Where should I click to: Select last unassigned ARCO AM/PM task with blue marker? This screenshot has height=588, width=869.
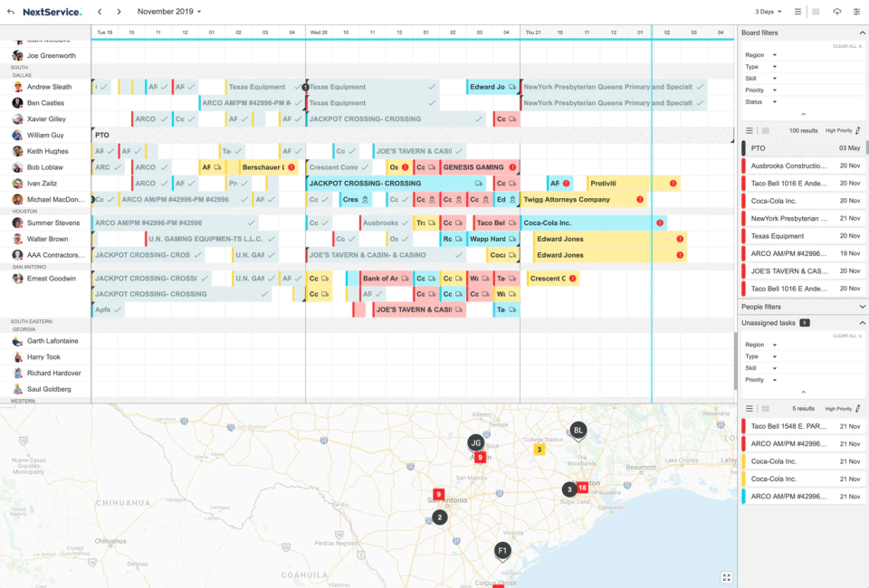coord(802,497)
